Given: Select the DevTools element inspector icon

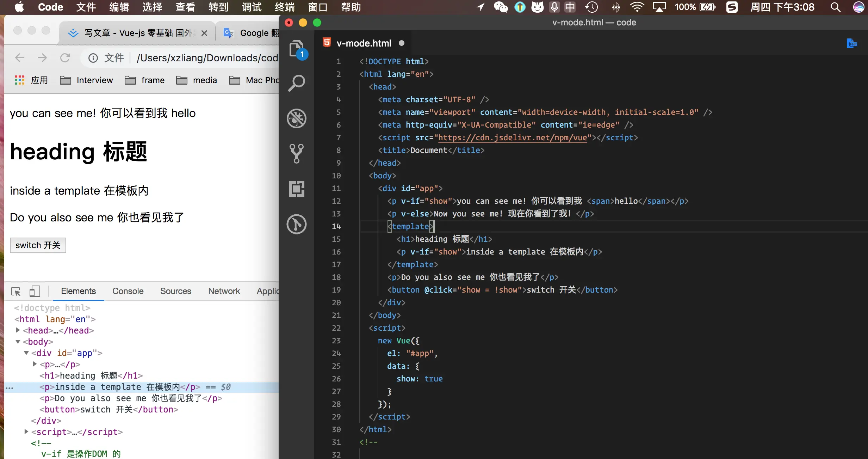Looking at the screenshot, I should (x=16, y=291).
